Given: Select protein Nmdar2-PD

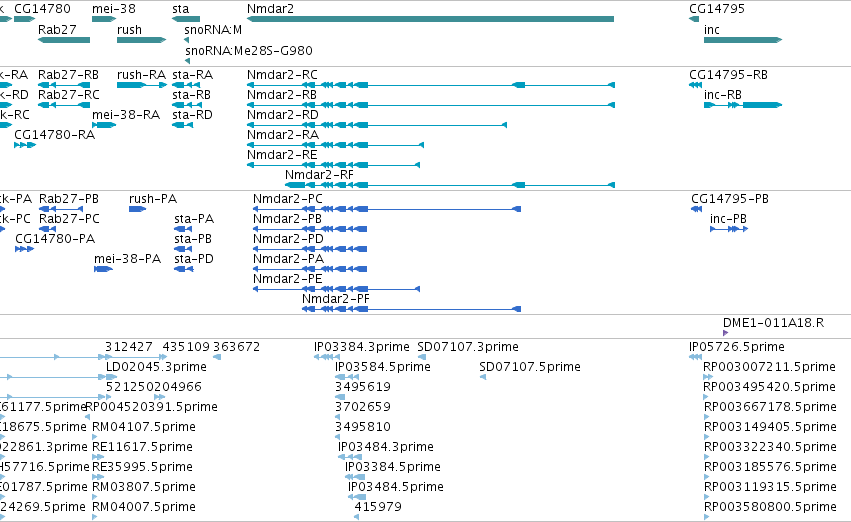Looking at the screenshot, I should click(310, 249).
